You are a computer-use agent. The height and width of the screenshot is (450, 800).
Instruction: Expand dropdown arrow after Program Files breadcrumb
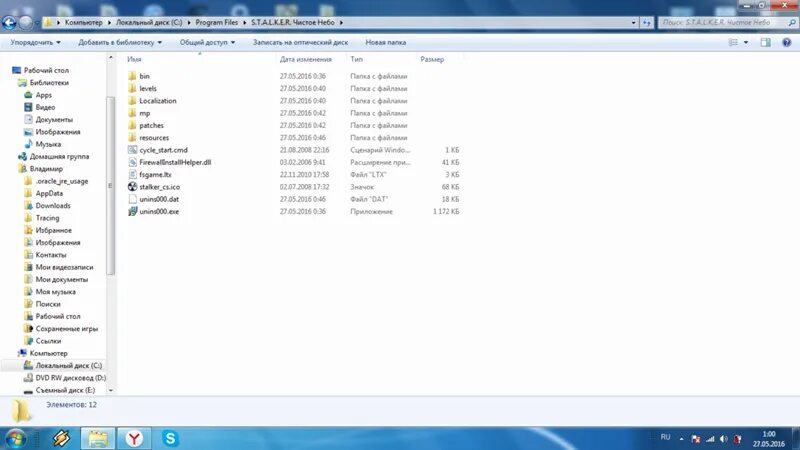pos(244,22)
